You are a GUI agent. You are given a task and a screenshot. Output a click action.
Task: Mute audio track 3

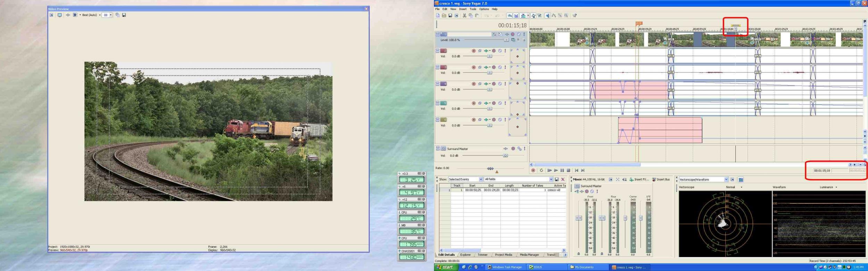(x=500, y=67)
